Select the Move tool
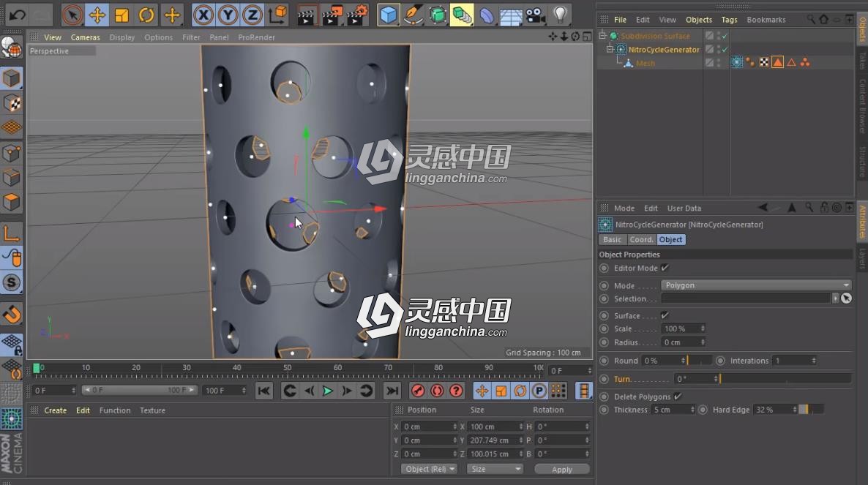This screenshot has height=485, width=868. (97, 15)
